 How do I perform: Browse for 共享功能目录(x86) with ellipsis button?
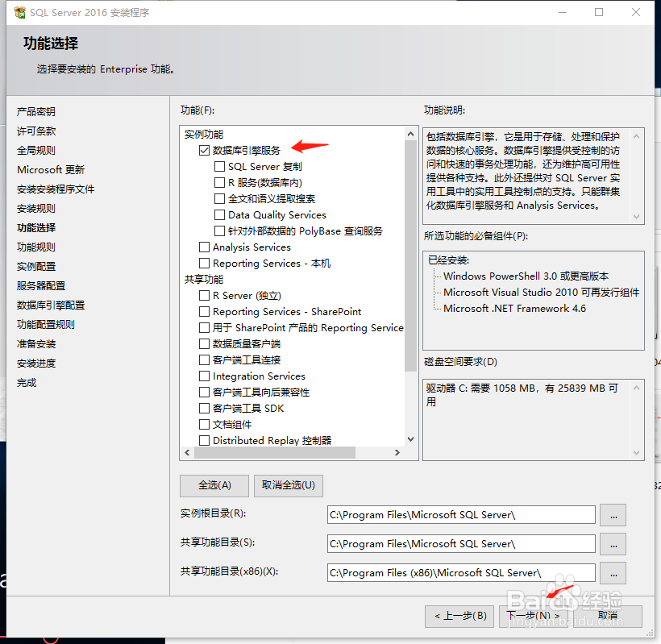613,573
